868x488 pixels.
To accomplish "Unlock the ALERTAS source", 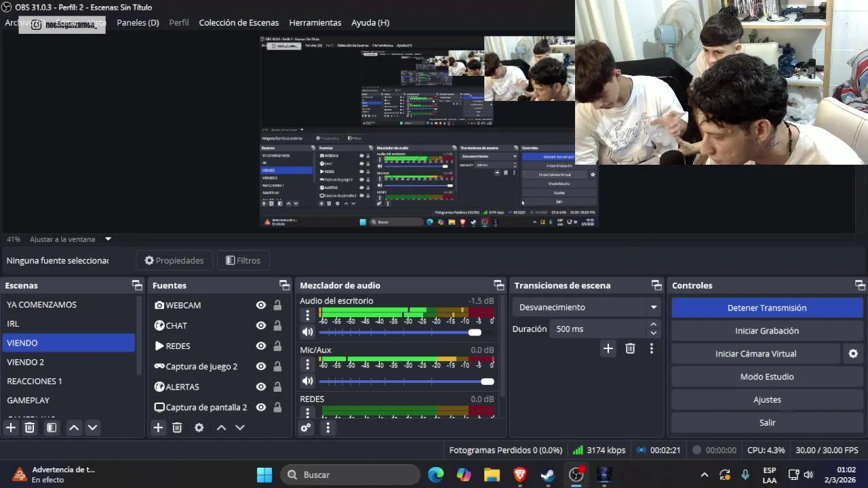I will (277, 386).
